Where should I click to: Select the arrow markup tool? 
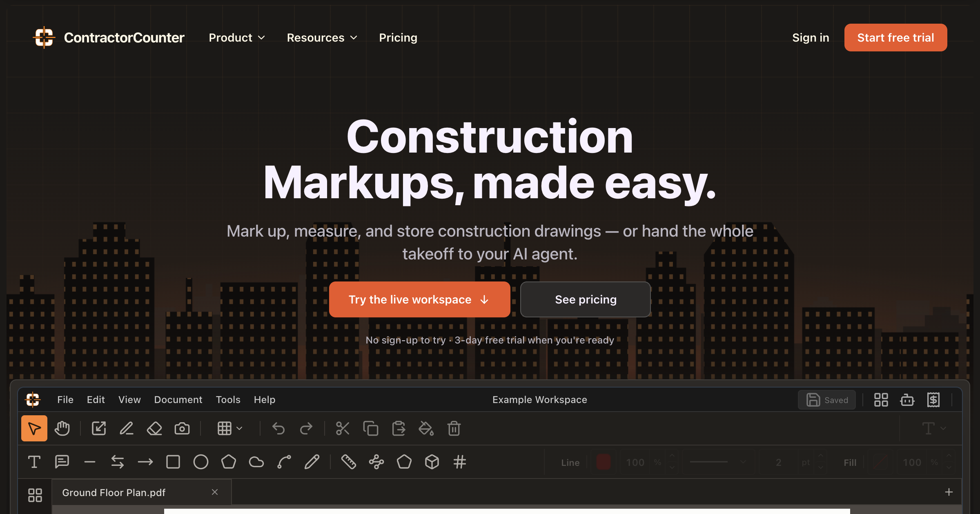click(145, 462)
